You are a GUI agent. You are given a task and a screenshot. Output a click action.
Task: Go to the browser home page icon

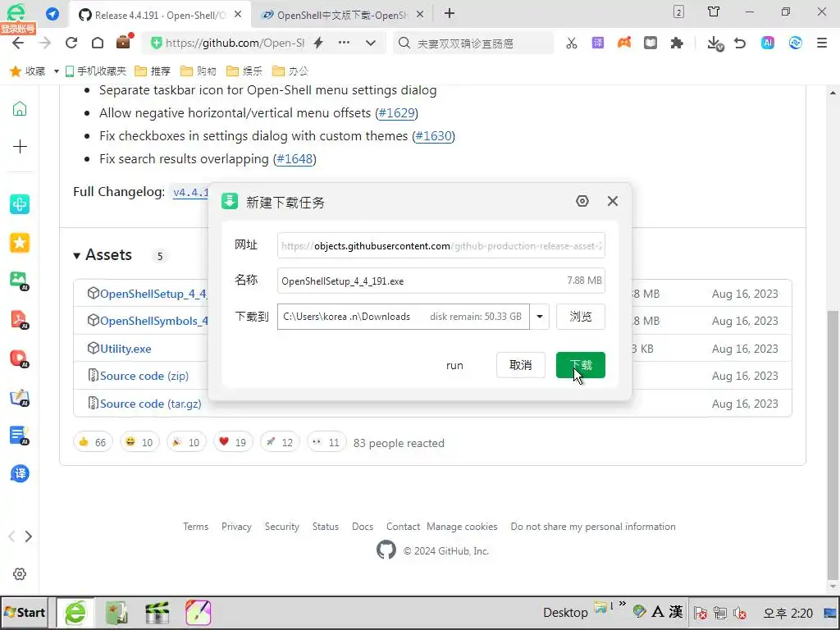pyautogui.click(x=98, y=43)
